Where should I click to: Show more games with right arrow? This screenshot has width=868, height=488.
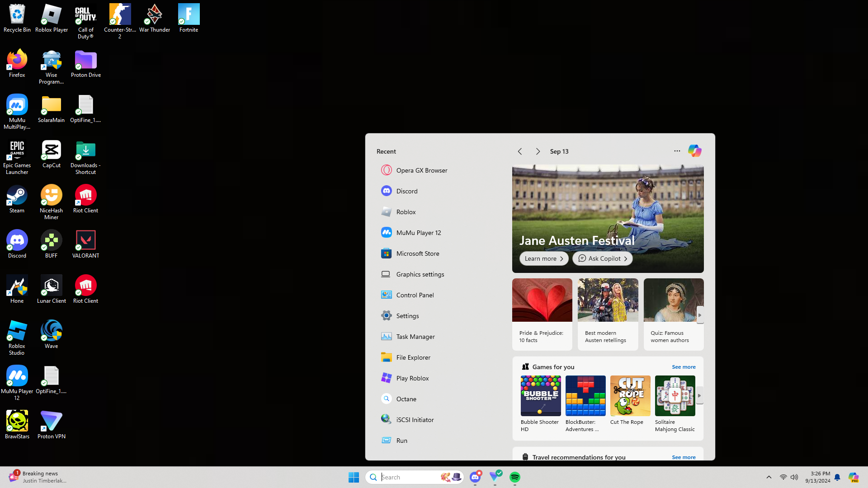[x=699, y=396]
